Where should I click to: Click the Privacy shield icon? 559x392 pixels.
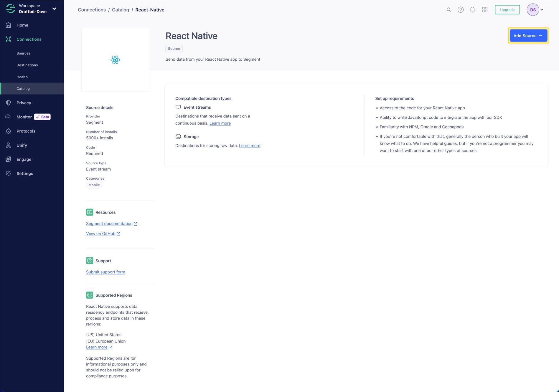click(8, 103)
